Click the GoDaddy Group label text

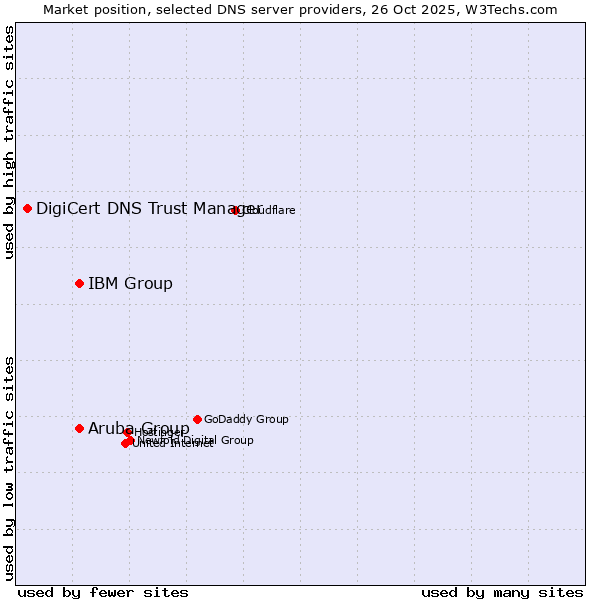click(246, 420)
